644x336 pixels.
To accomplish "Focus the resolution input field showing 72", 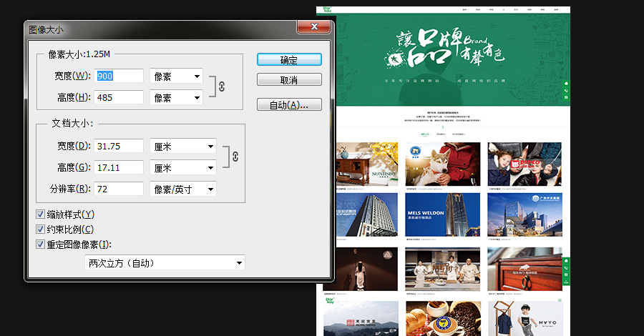I will tap(119, 189).
